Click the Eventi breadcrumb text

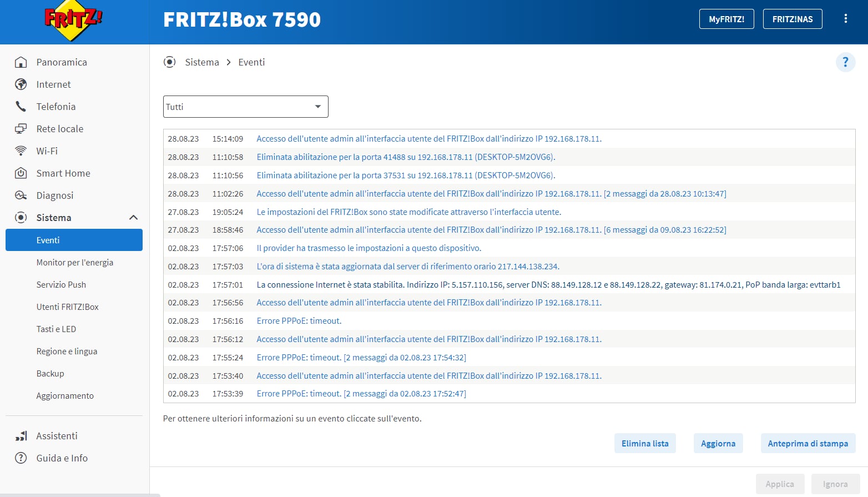(251, 62)
